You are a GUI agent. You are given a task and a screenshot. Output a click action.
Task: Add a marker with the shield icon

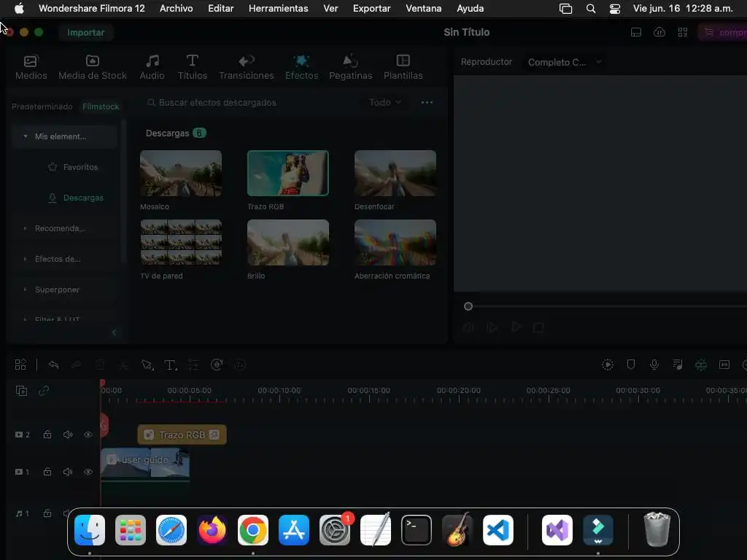tap(631, 365)
